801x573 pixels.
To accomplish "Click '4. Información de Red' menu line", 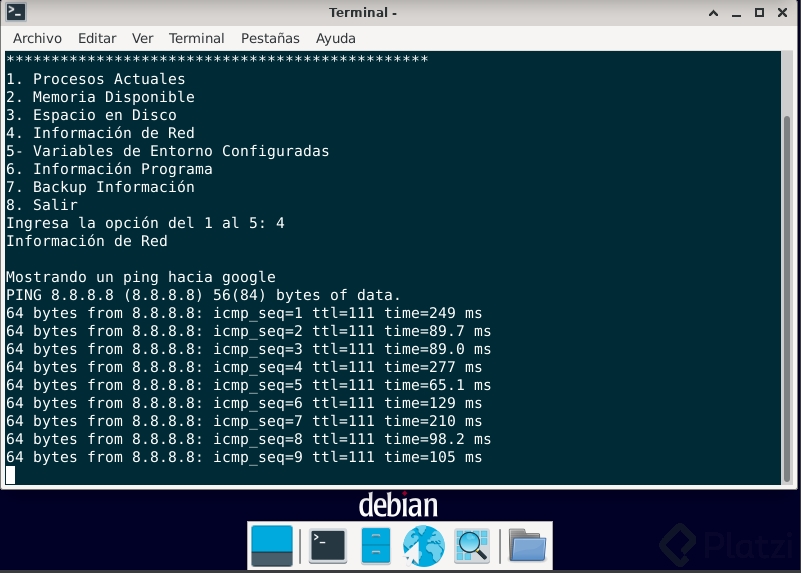I will click(100, 133).
